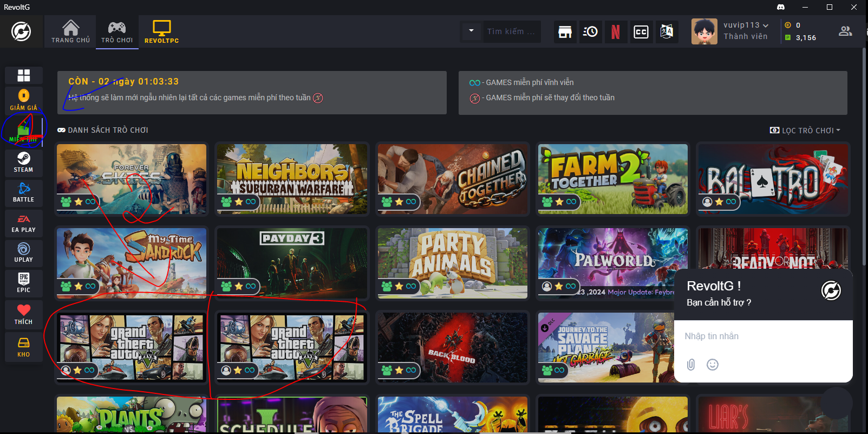This screenshot has width=868, height=434.
Task: Select the Steam sidebar category
Action: point(23,163)
